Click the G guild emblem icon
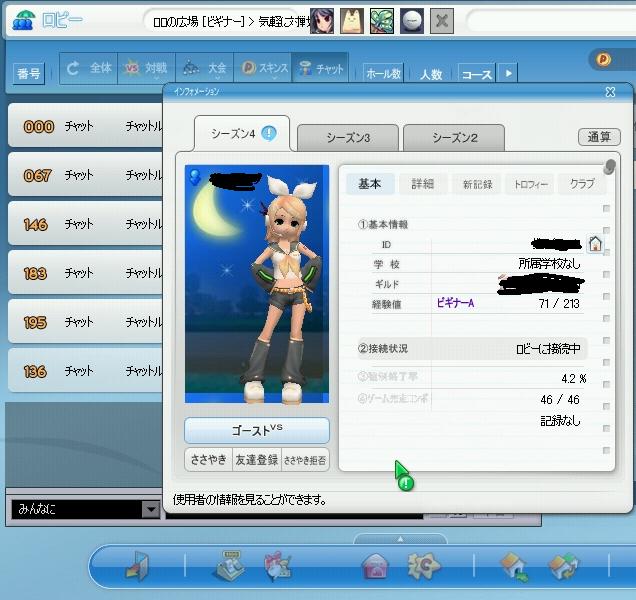The image size is (636, 600). coord(424,565)
